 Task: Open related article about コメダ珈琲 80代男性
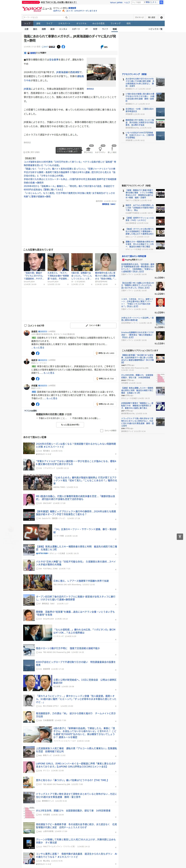pyautogui.click(x=70, y=164)
